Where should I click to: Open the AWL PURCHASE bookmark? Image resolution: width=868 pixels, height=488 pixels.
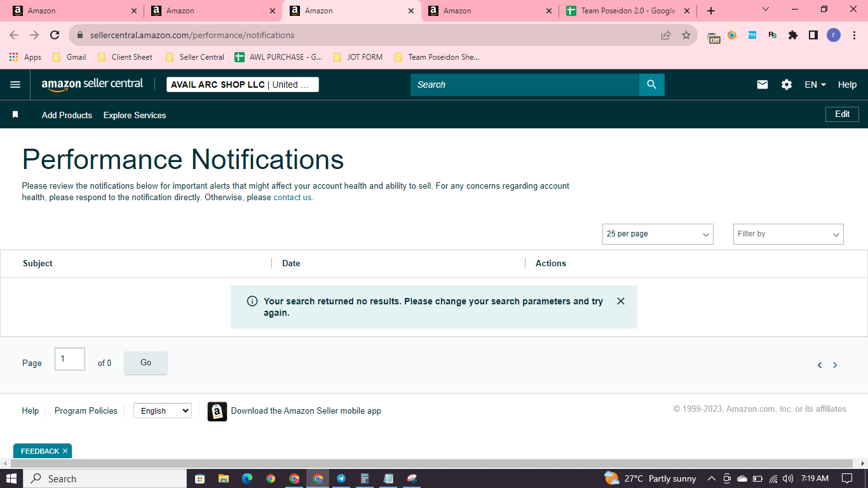point(279,57)
